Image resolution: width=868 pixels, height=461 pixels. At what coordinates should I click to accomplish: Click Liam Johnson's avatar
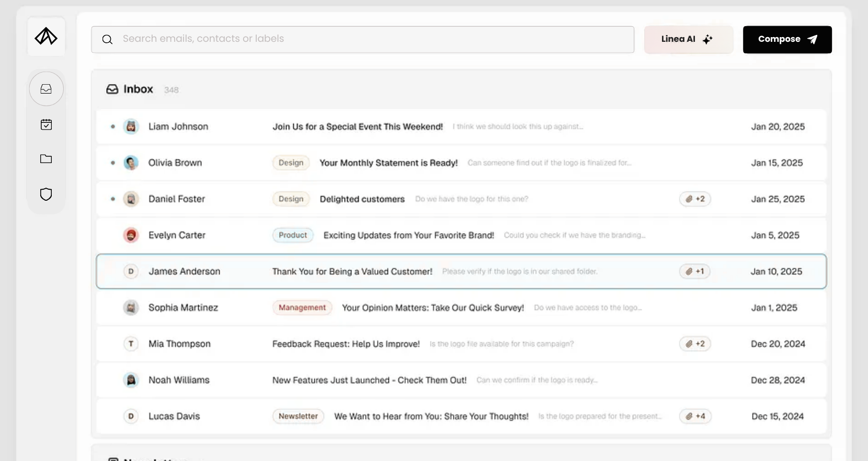131,126
